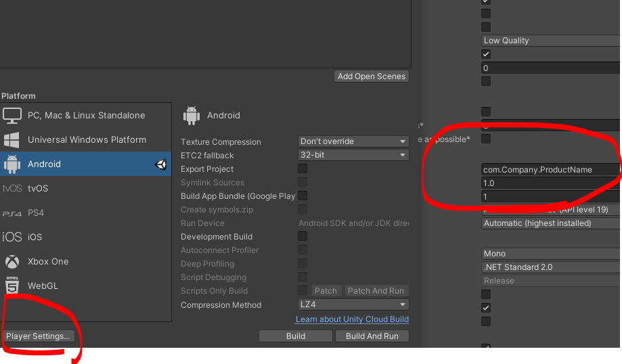
Task: Click the version field showing 1.0
Action: (x=551, y=183)
